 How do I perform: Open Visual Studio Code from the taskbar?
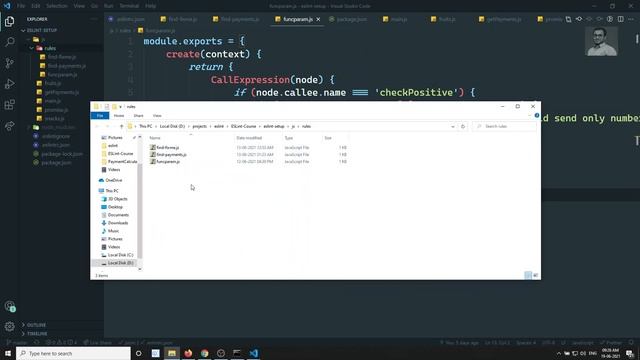253,353
